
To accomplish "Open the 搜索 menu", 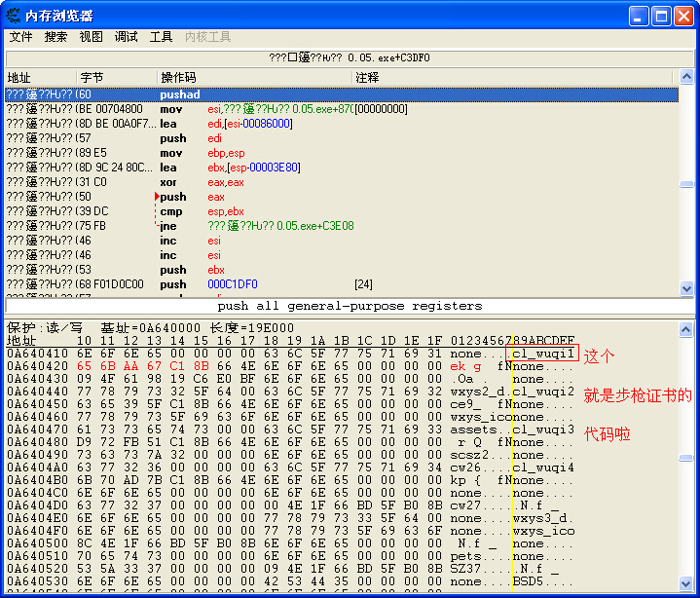I will 55,37.
